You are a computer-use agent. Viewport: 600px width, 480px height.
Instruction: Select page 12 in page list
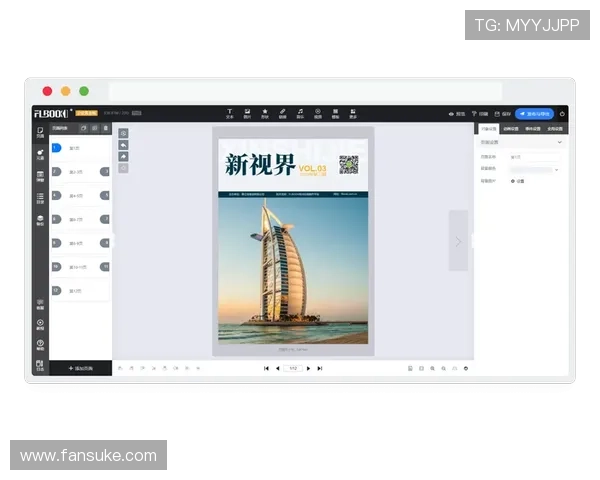tap(80, 291)
